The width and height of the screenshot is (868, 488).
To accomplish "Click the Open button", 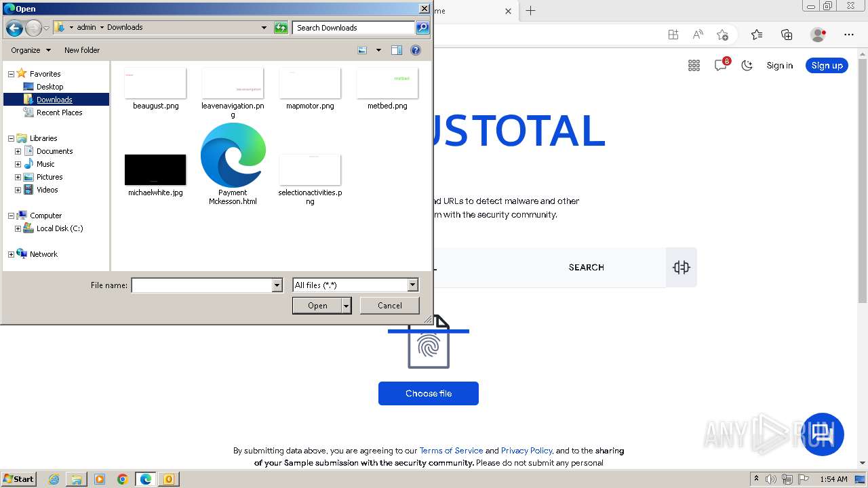I will pyautogui.click(x=317, y=306).
